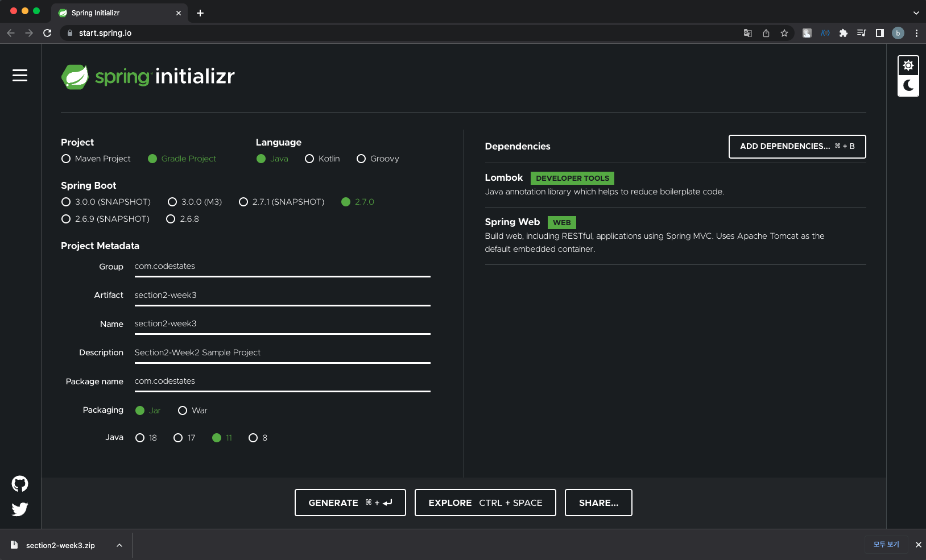Image resolution: width=926 pixels, height=560 pixels.
Task: Click the Spring Web dependency entry
Action: (675, 236)
